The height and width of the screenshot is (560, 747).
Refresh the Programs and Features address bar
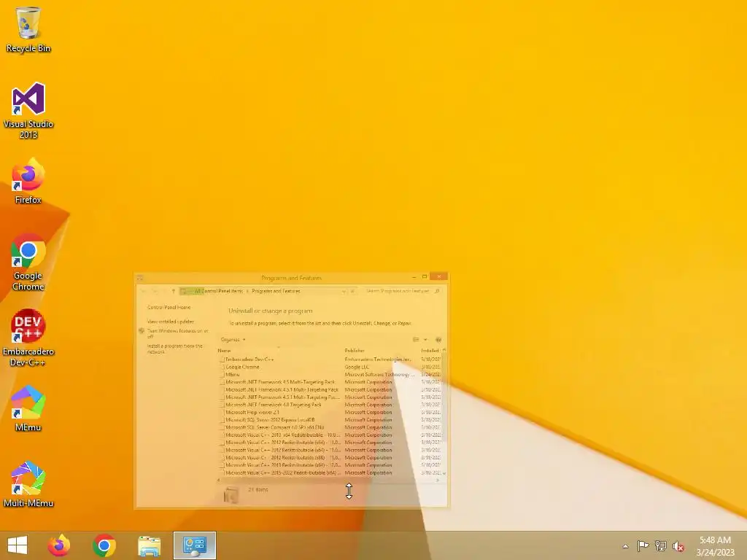click(353, 291)
